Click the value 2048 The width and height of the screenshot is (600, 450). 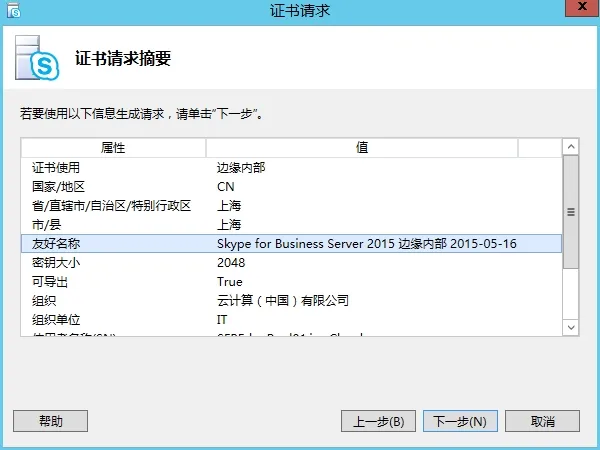(231, 262)
